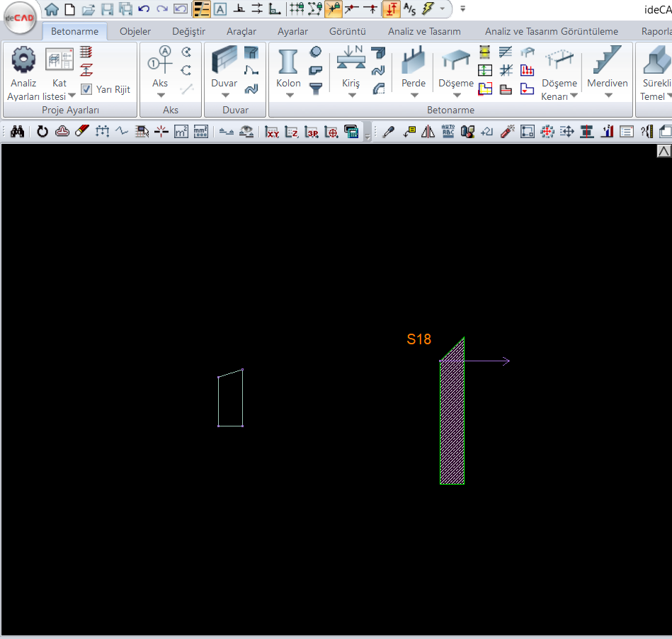Expand the Kiriş dropdown arrow
This screenshot has width=672, height=639.
[351, 96]
